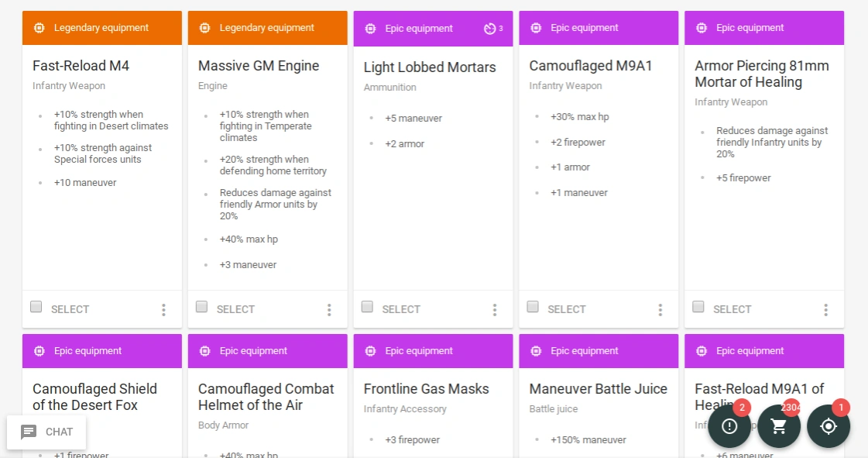Tick the Select checkbox for Massive GM Engine

pyautogui.click(x=202, y=307)
